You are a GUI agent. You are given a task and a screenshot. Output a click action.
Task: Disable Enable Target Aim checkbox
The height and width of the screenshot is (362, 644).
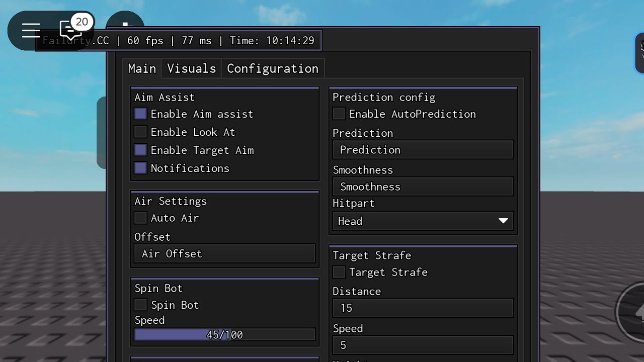click(x=140, y=150)
